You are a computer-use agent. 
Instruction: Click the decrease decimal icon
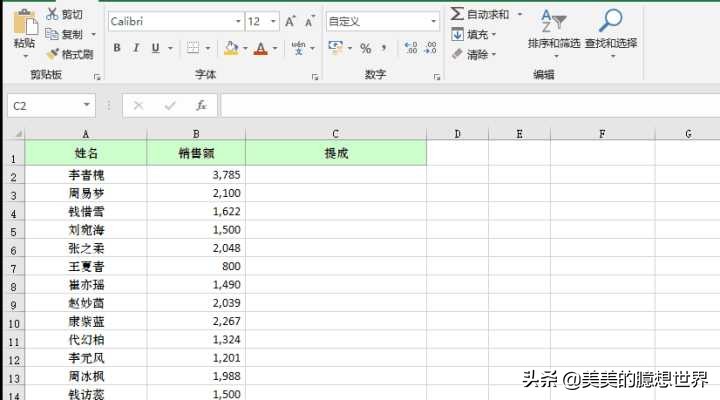(x=431, y=47)
